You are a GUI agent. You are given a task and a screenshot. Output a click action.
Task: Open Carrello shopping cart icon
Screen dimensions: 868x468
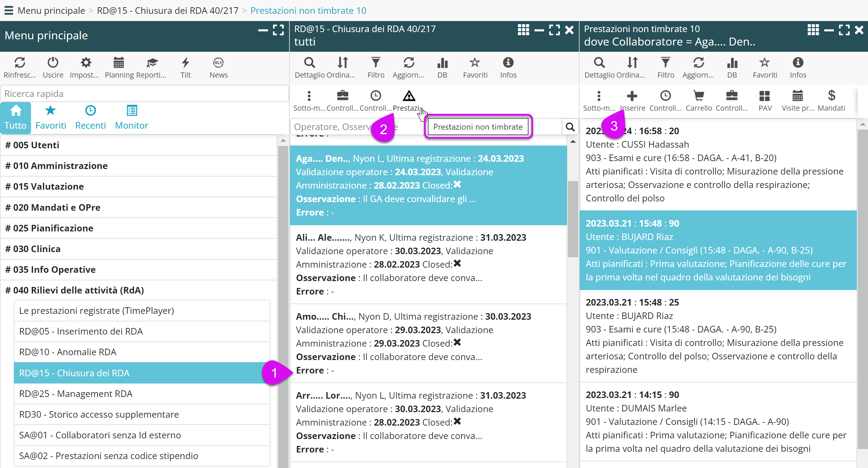pos(699,96)
